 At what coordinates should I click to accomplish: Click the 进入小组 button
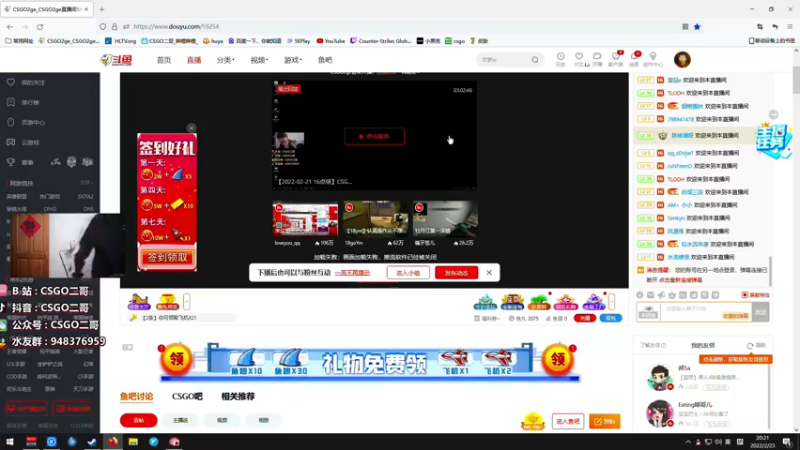click(x=408, y=273)
